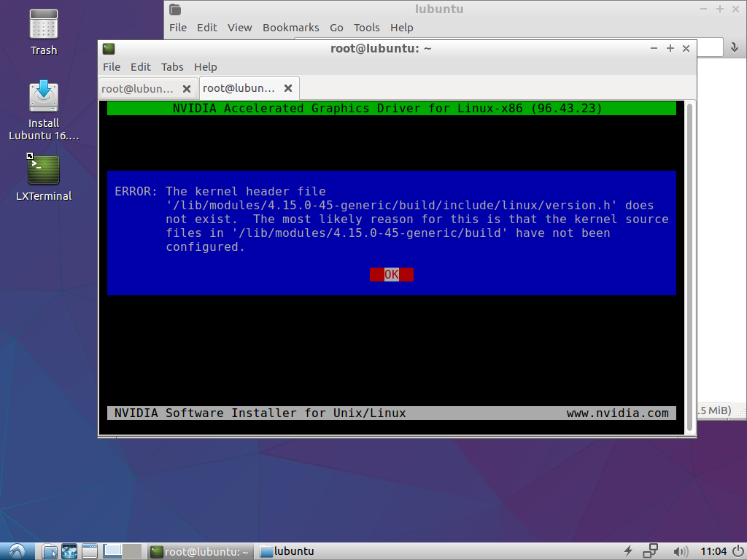Click the jump-to-path arrow in file manager
The width and height of the screenshot is (747, 560).
[734, 47]
